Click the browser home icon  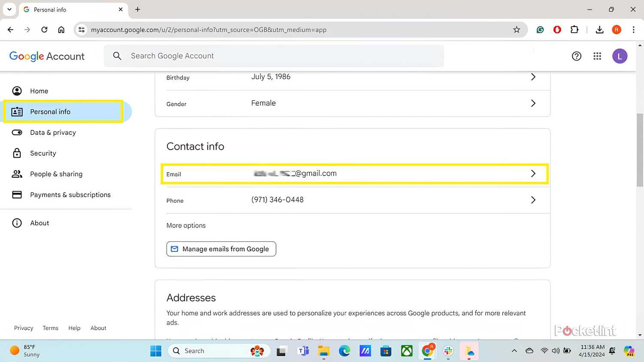(x=61, y=30)
